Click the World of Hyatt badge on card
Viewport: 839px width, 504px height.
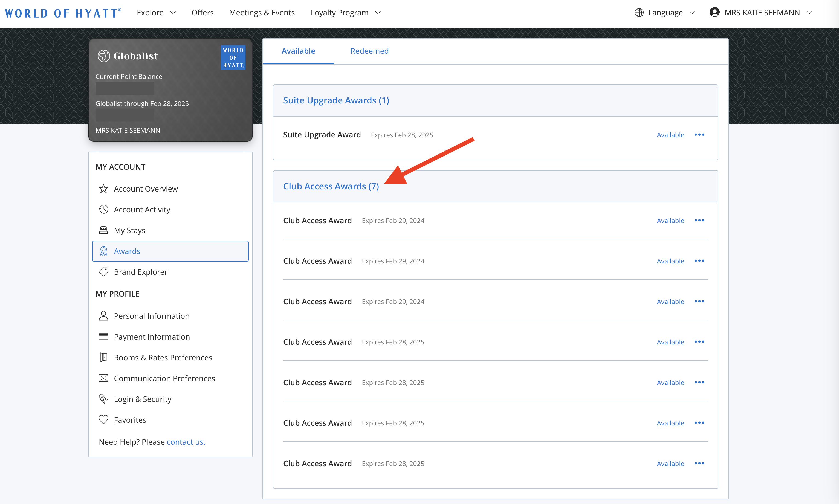coord(233,58)
